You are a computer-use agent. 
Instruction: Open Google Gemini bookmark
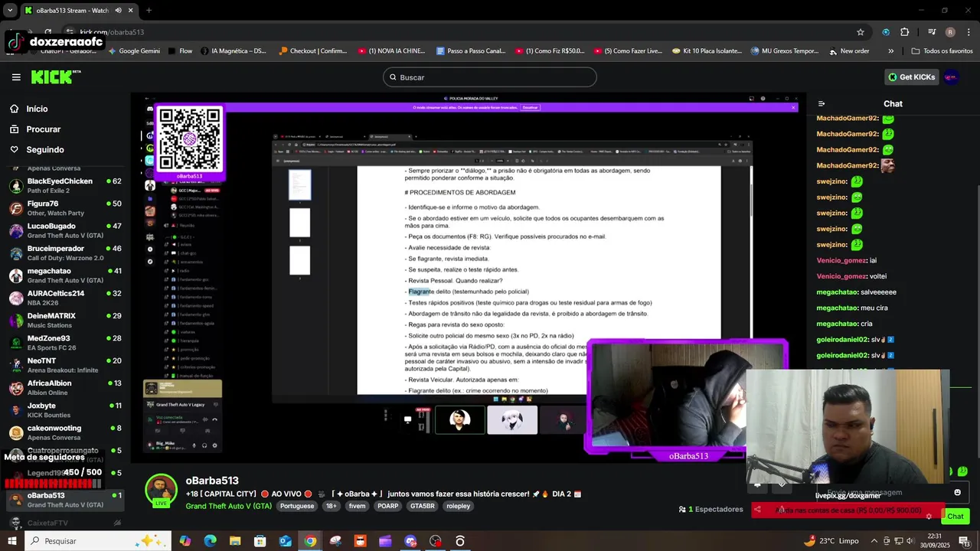[134, 51]
